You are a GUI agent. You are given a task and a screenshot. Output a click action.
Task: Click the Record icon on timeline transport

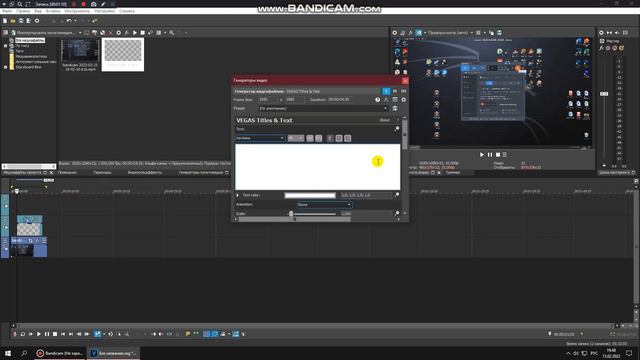(15, 334)
